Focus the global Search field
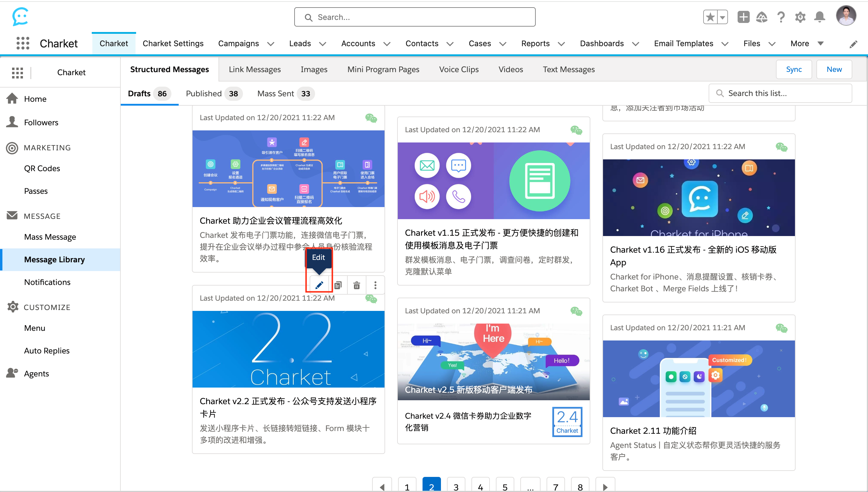Viewport: 868px width, 492px height. click(415, 17)
